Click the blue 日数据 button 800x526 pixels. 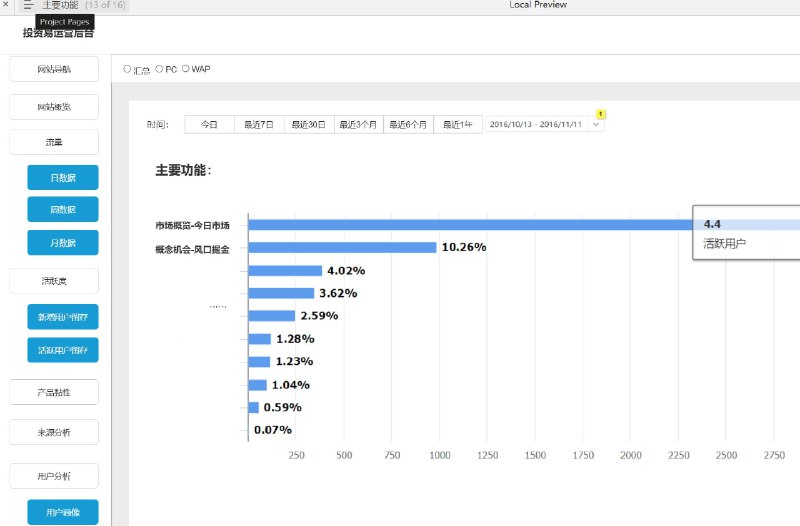[63, 178]
